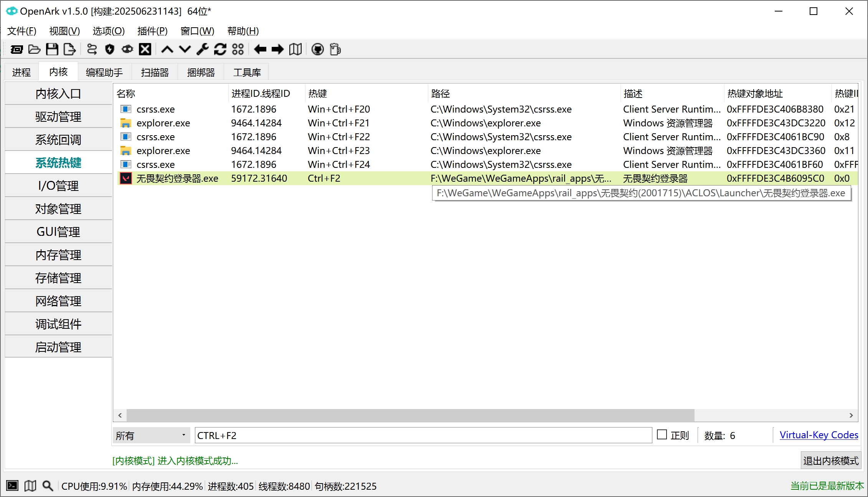Open the 内核入口 sidebar section
The width and height of the screenshot is (868, 497).
[x=58, y=93]
